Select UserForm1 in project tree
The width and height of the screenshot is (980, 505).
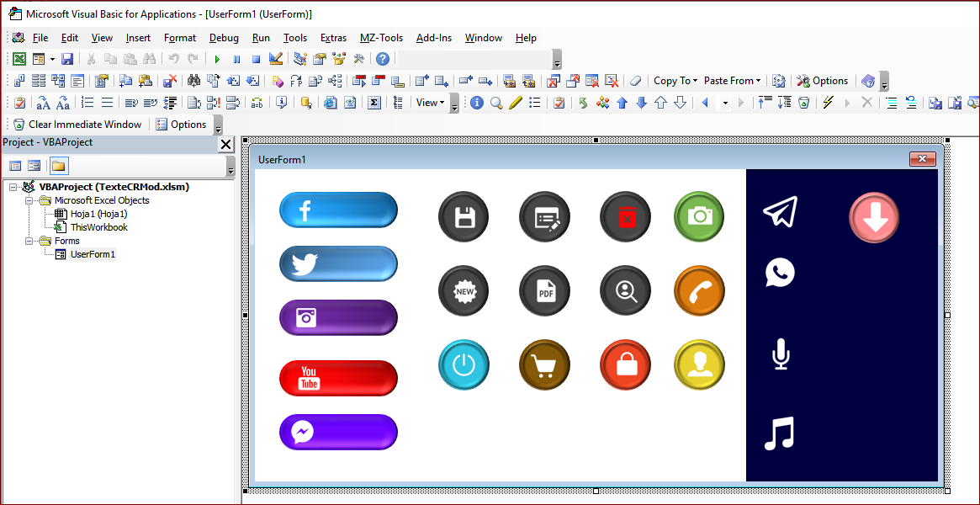86,254
